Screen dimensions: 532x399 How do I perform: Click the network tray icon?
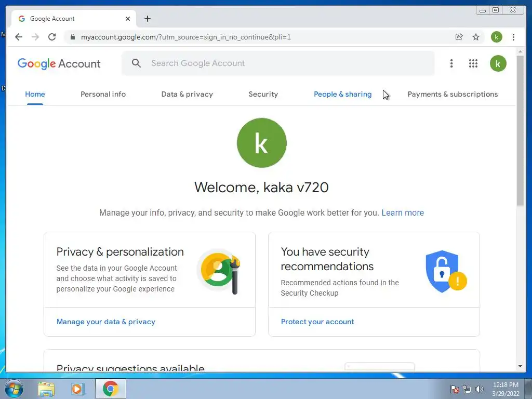[467, 389]
